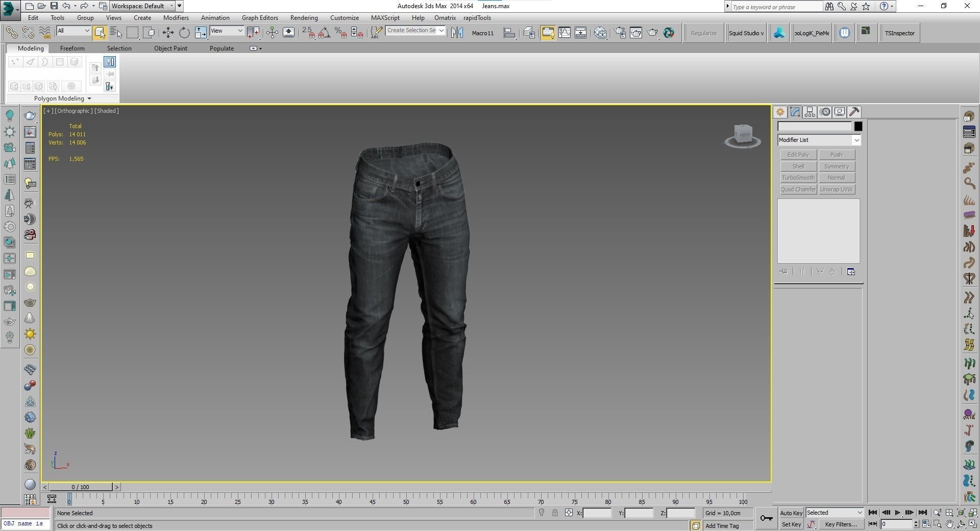
Task: Toggle Set Key mode
Action: [x=791, y=524]
